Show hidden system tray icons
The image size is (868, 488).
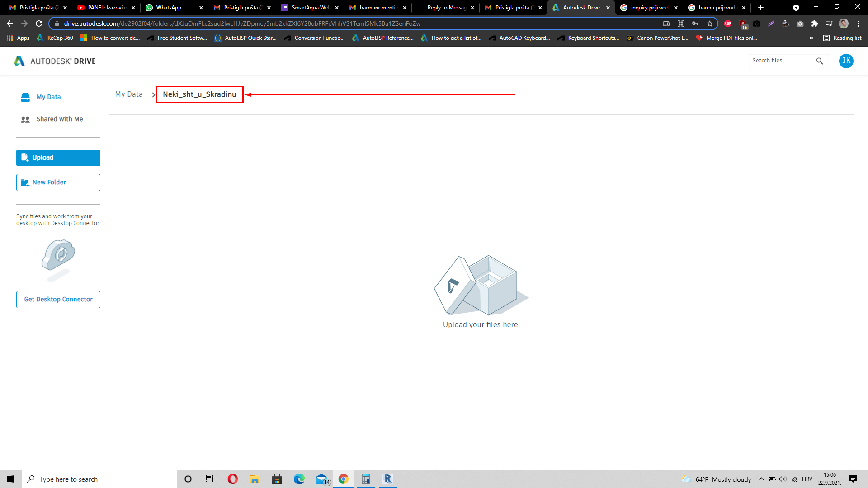click(761, 479)
